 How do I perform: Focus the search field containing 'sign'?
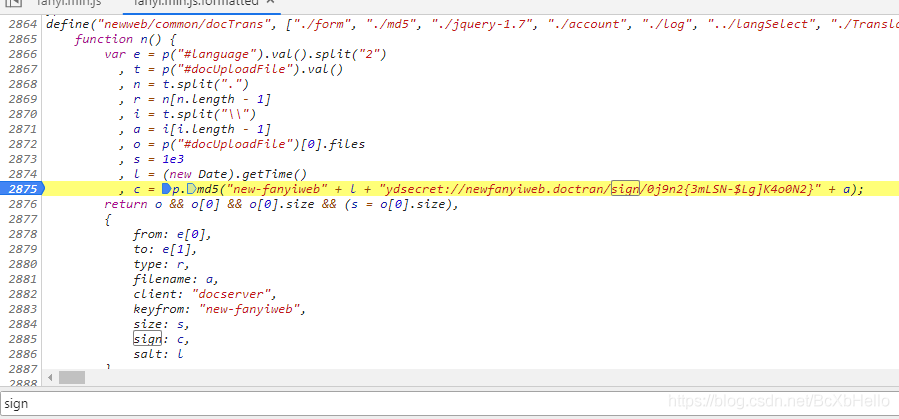[450, 404]
